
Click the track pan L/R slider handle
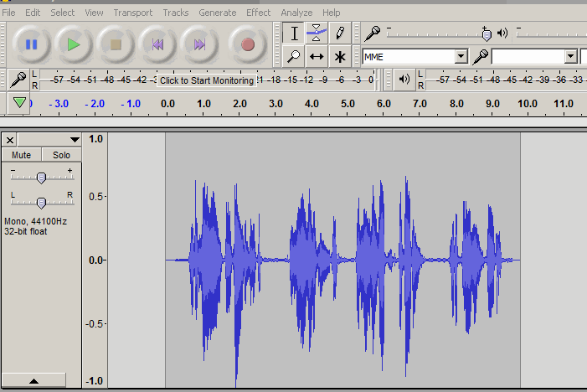[x=41, y=203]
